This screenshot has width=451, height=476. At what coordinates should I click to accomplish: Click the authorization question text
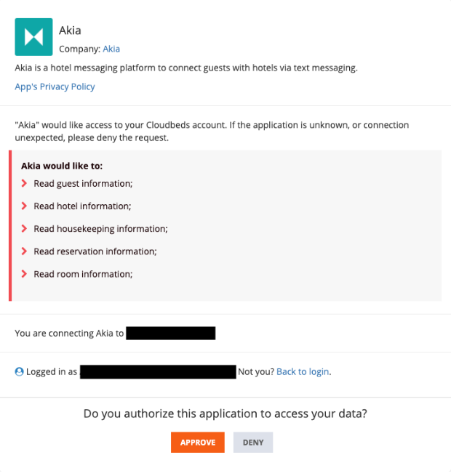click(225, 414)
